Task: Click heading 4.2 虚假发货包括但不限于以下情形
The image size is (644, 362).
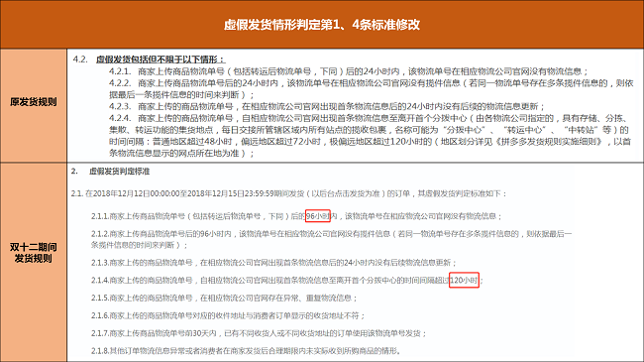Action: click(149, 60)
